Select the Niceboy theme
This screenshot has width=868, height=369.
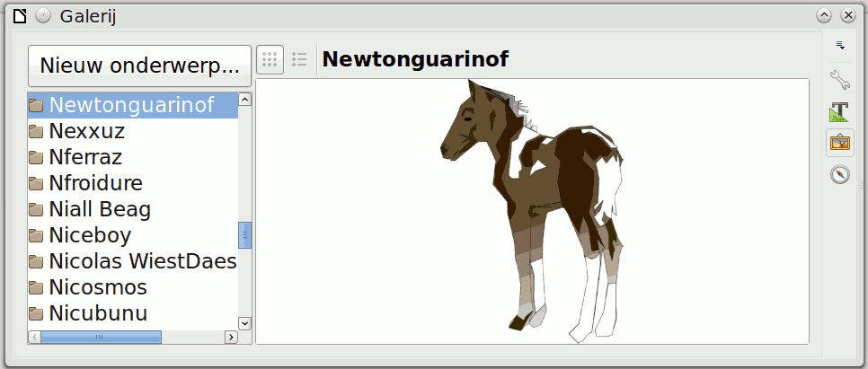click(x=133, y=235)
